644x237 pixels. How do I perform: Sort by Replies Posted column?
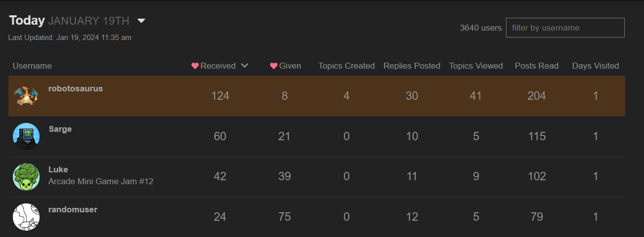pos(412,66)
